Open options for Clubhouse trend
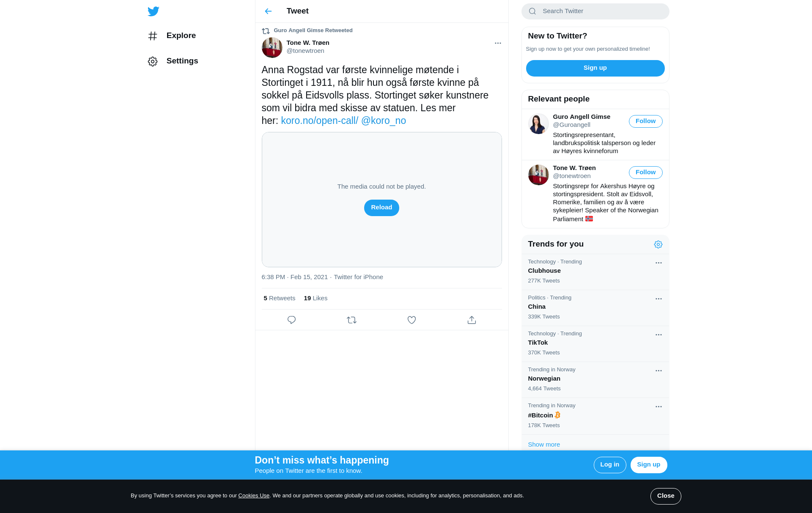Viewport: 812px width, 513px height. (x=658, y=263)
